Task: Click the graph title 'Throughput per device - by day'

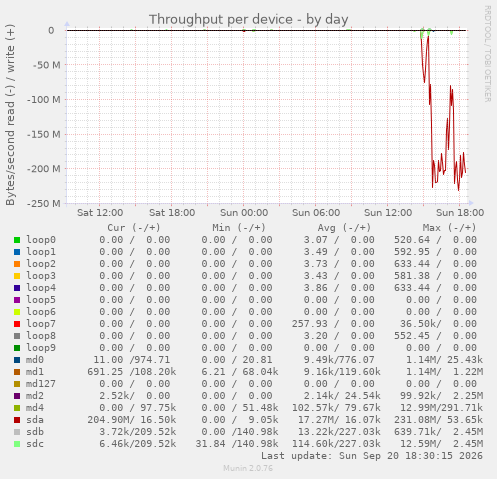Action: click(x=249, y=19)
